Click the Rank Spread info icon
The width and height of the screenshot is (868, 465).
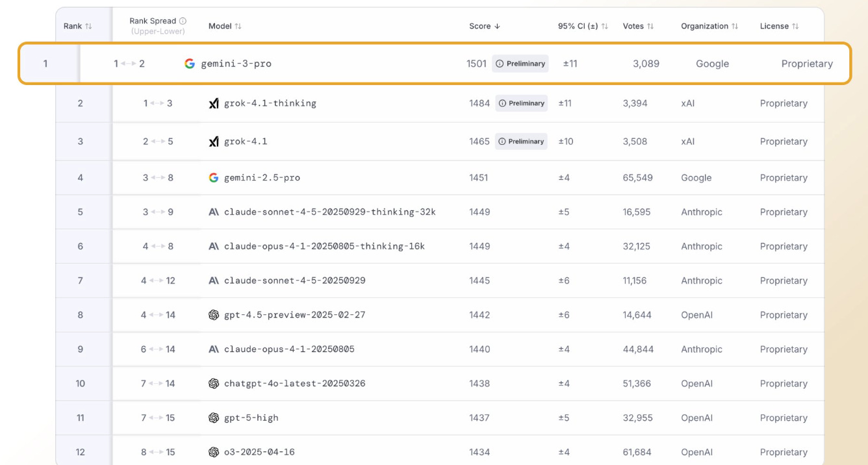pos(183,21)
